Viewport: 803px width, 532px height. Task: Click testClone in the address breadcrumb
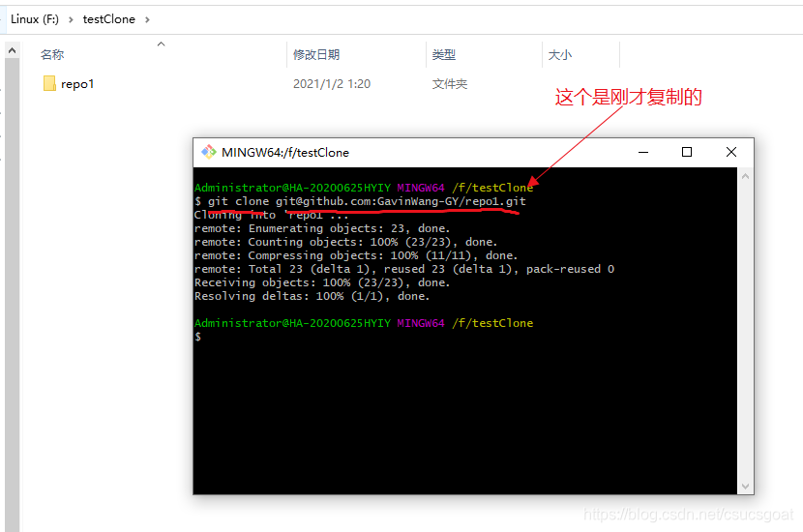[109, 19]
